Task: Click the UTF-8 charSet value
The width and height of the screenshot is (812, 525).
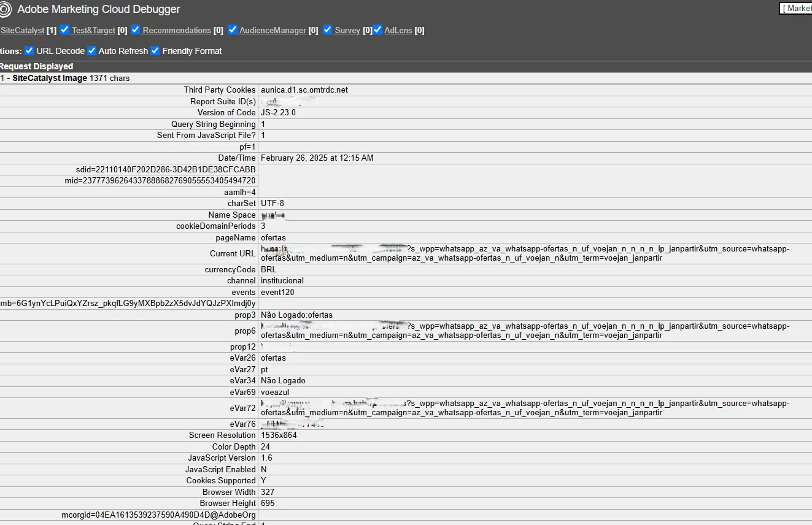Action: pos(273,203)
